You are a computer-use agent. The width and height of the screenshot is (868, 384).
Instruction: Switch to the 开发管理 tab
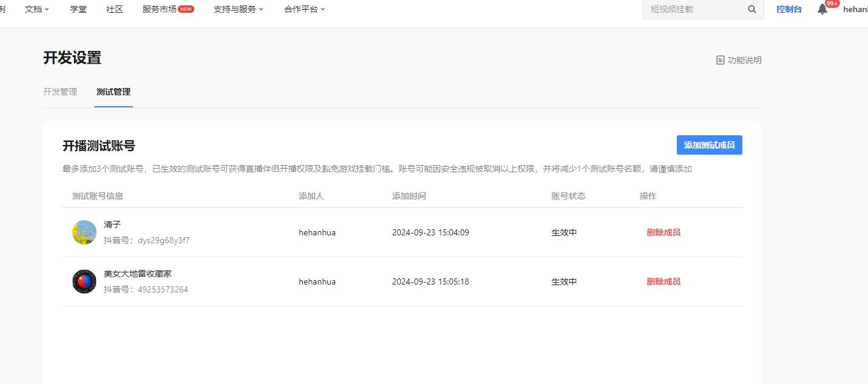[60, 92]
